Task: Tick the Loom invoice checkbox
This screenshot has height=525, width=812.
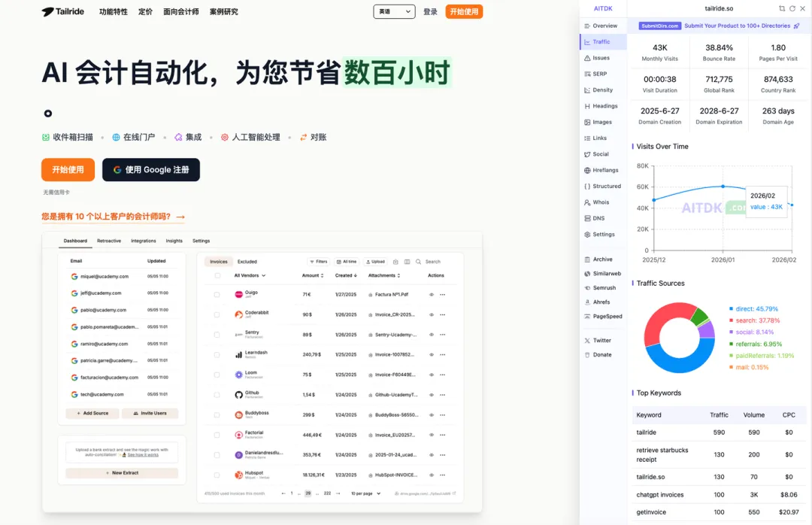Action: tap(217, 375)
